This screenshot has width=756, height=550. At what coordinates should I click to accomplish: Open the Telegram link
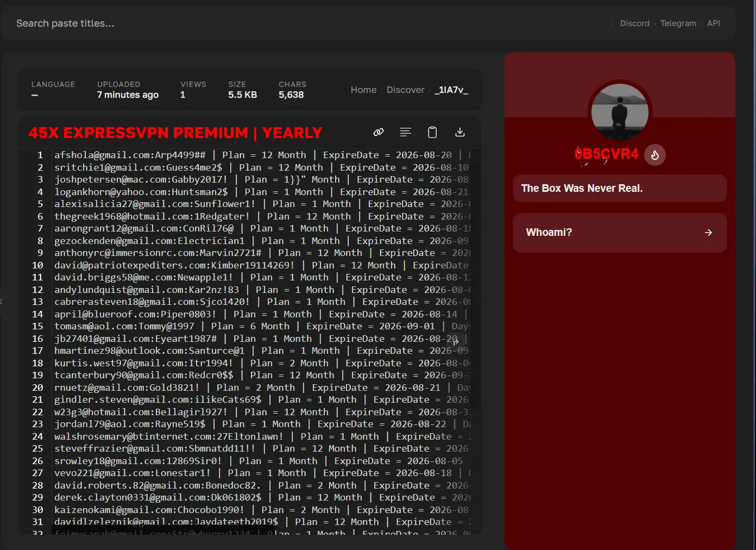click(678, 23)
